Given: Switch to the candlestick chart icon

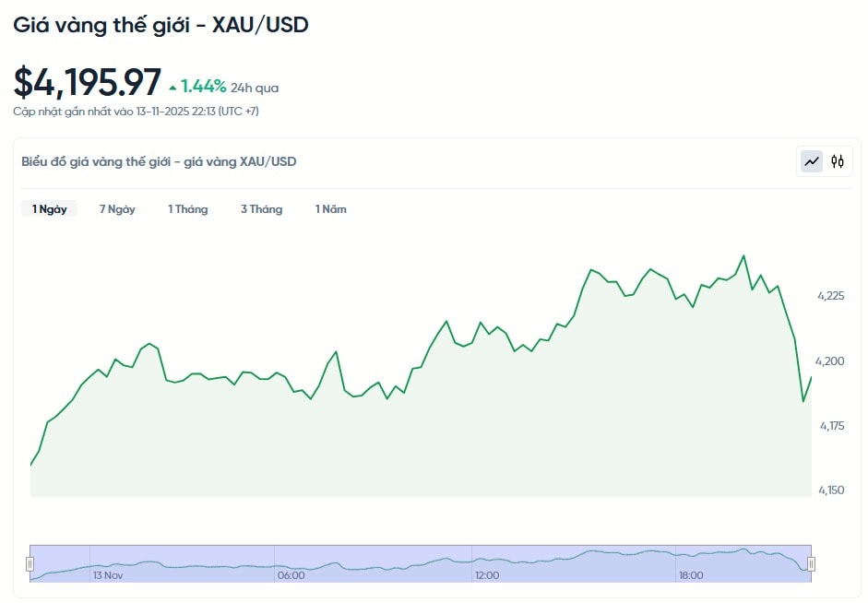Looking at the screenshot, I should point(838,161).
